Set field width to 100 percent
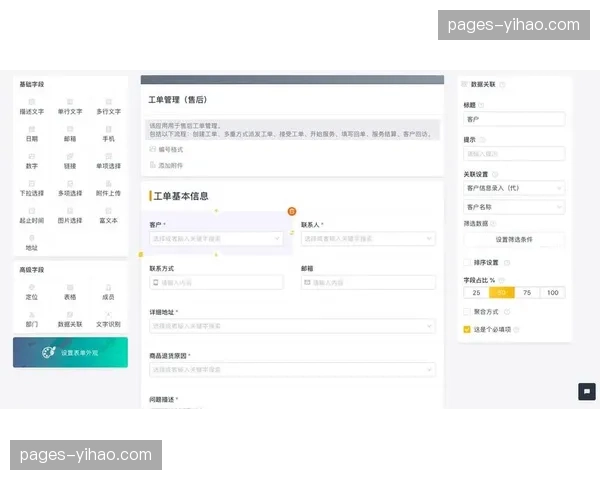Viewport: 600px width, 480px height. click(x=553, y=293)
